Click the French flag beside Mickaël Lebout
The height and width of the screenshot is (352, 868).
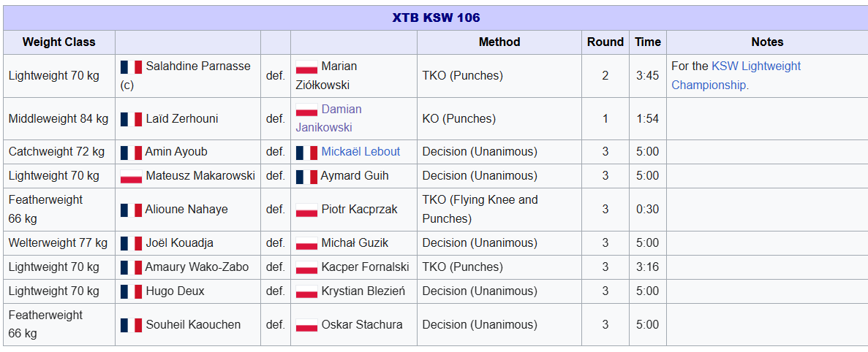click(x=306, y=152)
